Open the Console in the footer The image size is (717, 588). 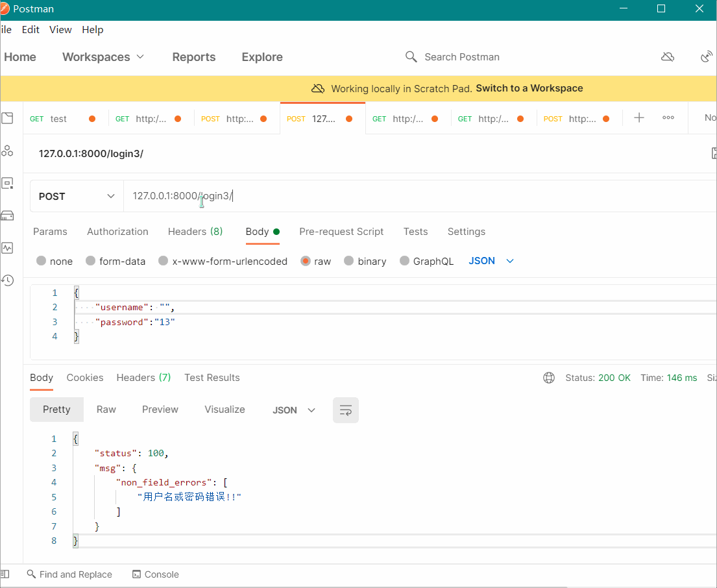pos(156,574)
